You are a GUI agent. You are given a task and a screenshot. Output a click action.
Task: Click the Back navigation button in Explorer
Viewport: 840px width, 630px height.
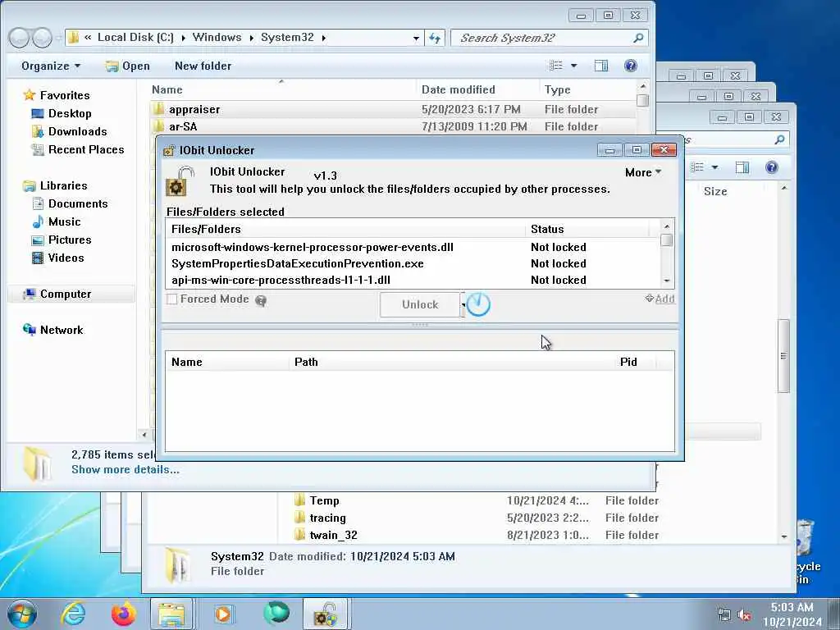pos(20,38)
